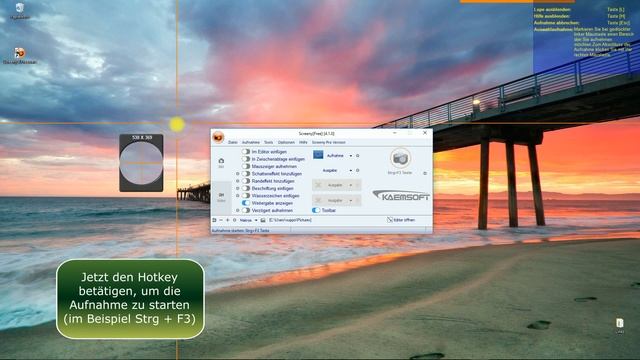Click the gear icon in the macro toolbar
This screenshot has width=640, height=360.
[235, 220]
